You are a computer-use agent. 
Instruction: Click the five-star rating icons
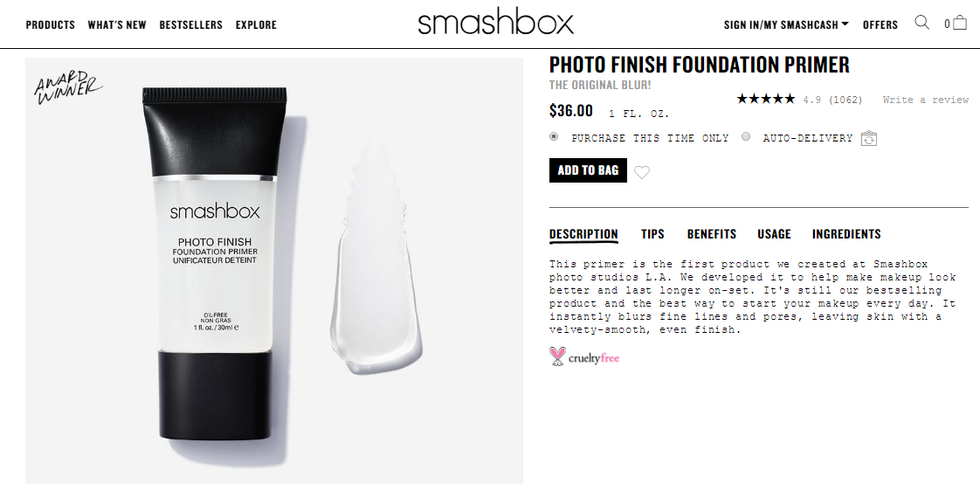coord(766,99)
